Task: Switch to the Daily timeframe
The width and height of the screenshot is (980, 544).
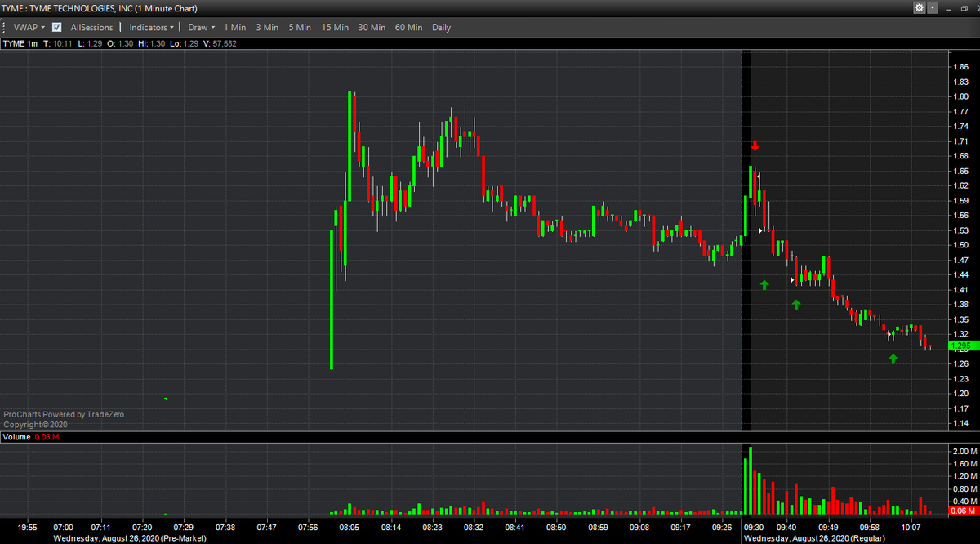Action: click(x=441, y=27)
